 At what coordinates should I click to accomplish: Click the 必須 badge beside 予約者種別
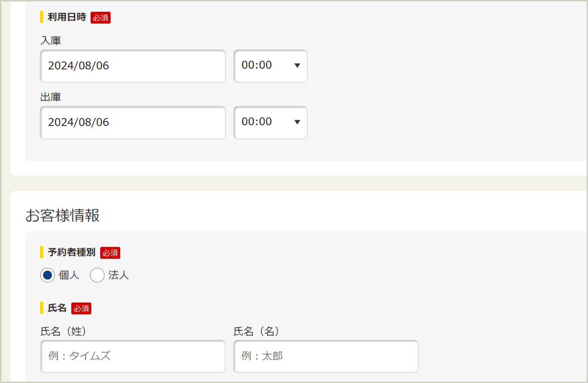tap(110, 252)
